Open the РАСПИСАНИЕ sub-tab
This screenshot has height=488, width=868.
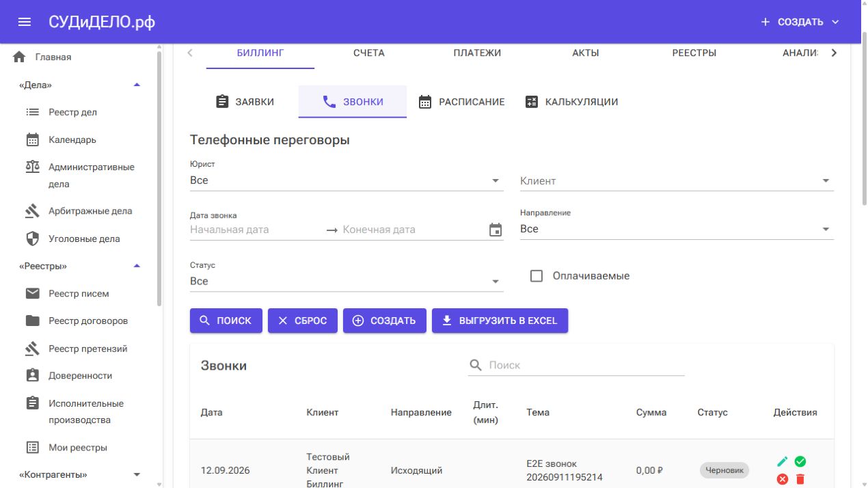pos(461,102)
